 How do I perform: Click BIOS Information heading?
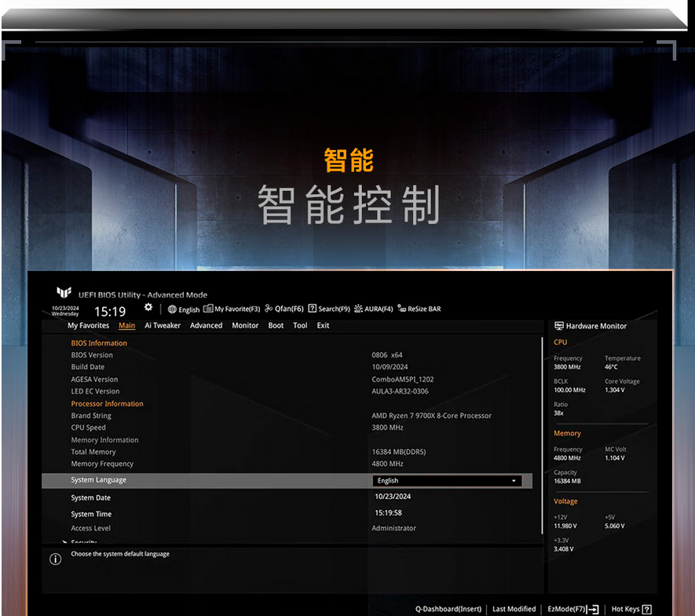(x=99, y=343)
